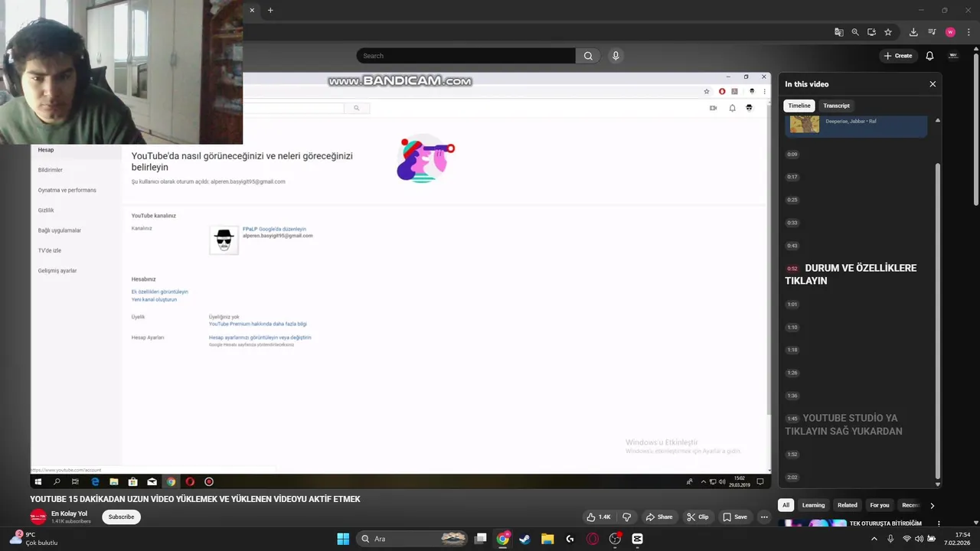The width and height of the screenshot is (980, 551).
Task: Click the YouTube Search input field
Action: coord(465,56)
